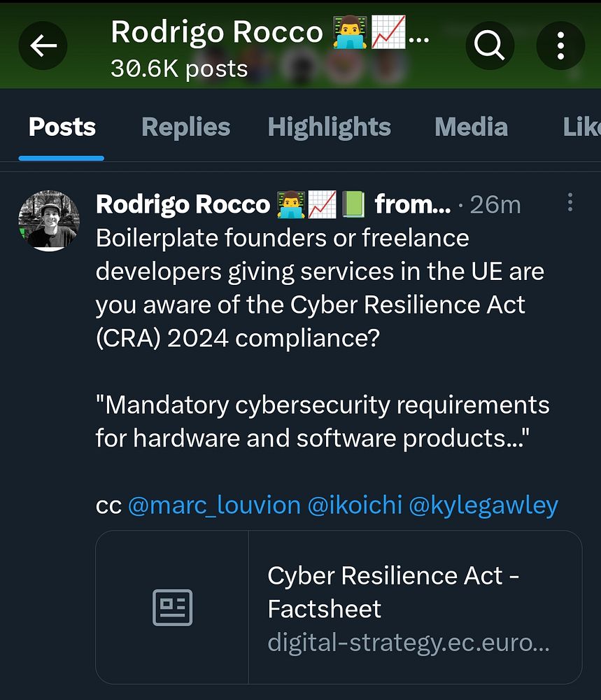Screen dimensions: 601x700
Task: Switch to the partially visible Likes tab
Action: 581,127
